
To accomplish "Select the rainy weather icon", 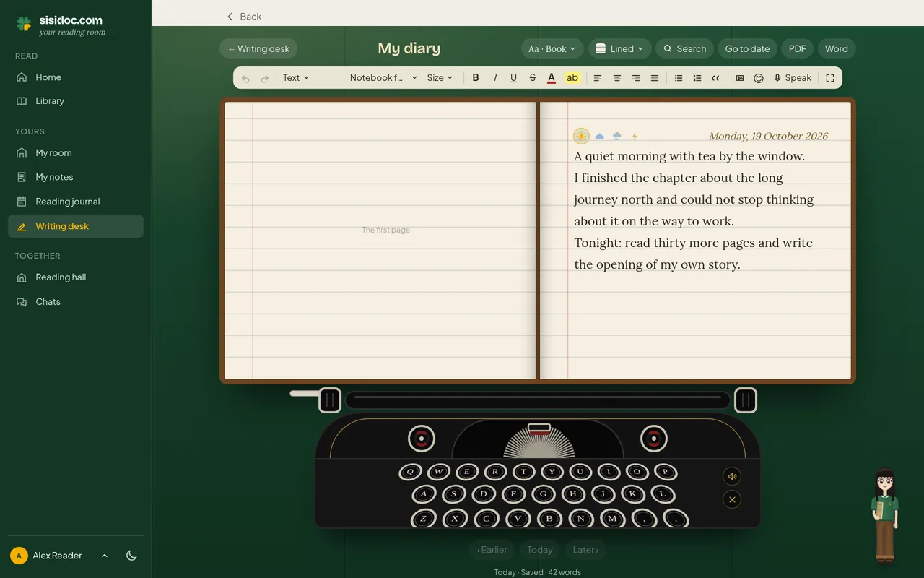I will coord(617,136).
